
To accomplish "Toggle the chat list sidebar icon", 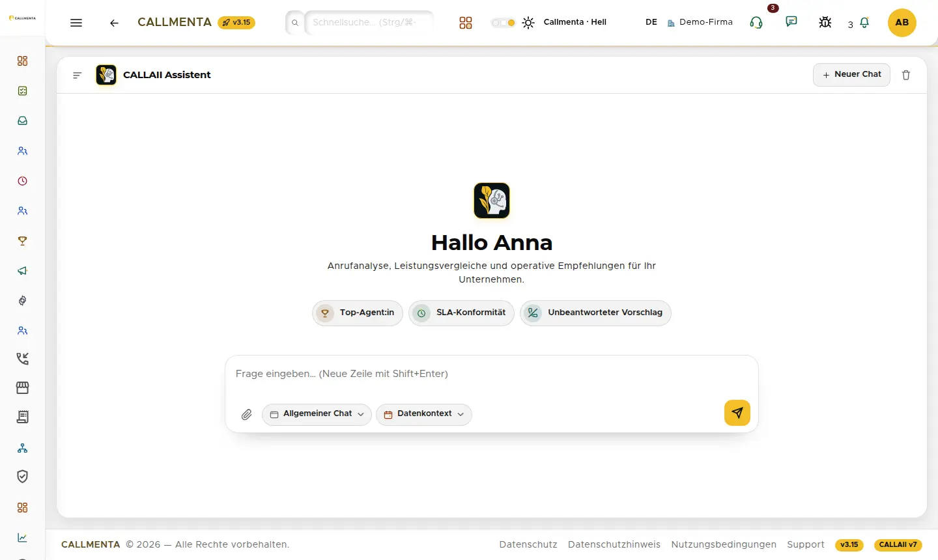I will (x=77, y=76).
